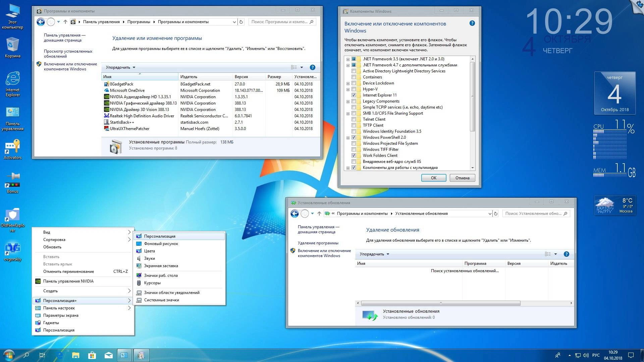Viewport: 644px width, 362px height.
Task: Open the ovgorskiy desktop shortcut
Action: click(x=12, y=252)
